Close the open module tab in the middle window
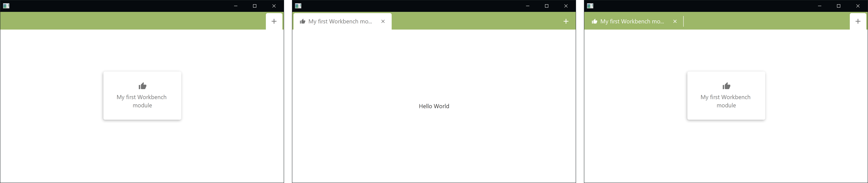This screenshot has width=868, height=183. [383, 22]
